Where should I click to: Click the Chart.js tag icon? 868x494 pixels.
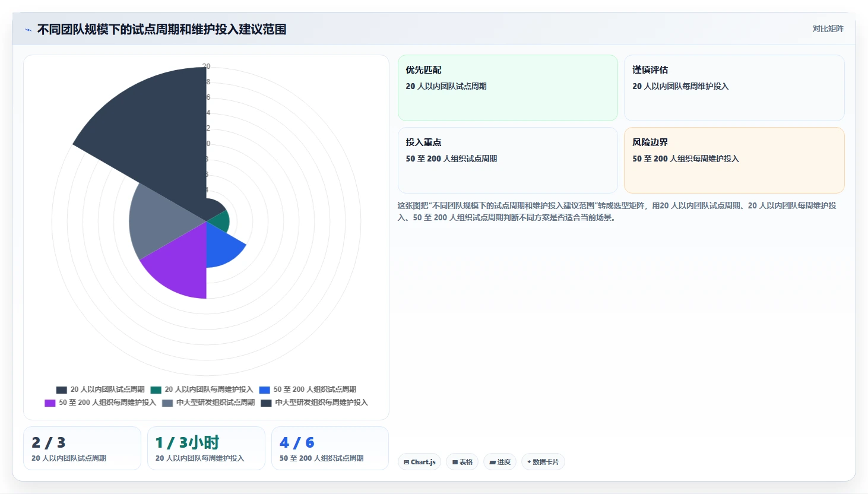click(x=406, y=462)
